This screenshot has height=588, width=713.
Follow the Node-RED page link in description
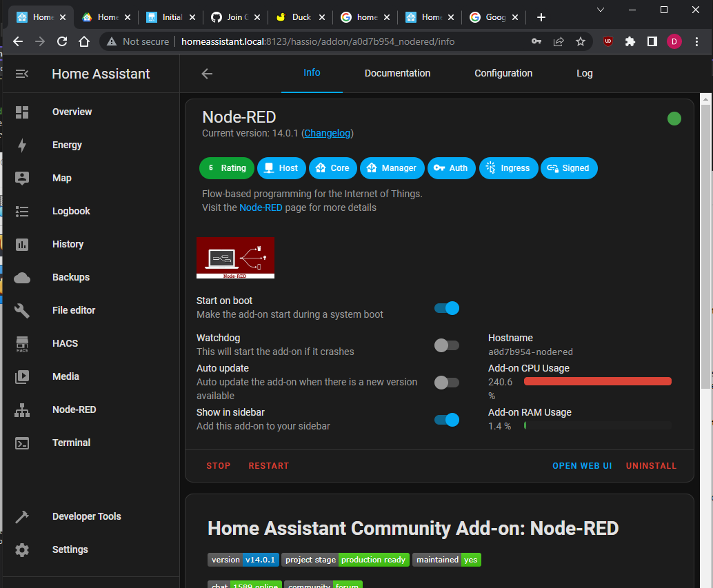[261, 207]
